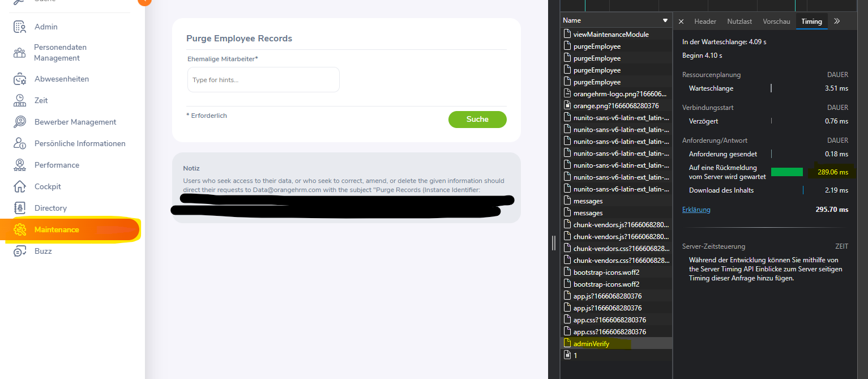The width and height of the screenshot is (868, 379).
Task: Expand hidden DevTools tabs via the chevron
Action: (x=837, y=21)
